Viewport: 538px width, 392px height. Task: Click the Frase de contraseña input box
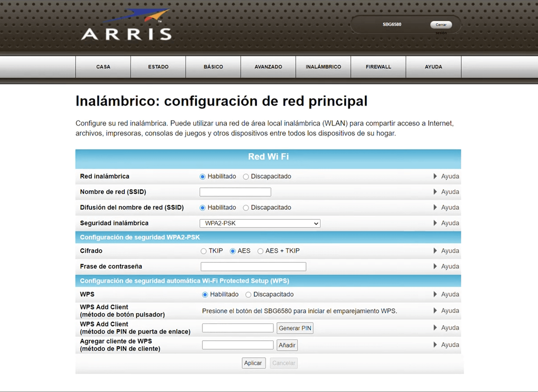(253, 267)
